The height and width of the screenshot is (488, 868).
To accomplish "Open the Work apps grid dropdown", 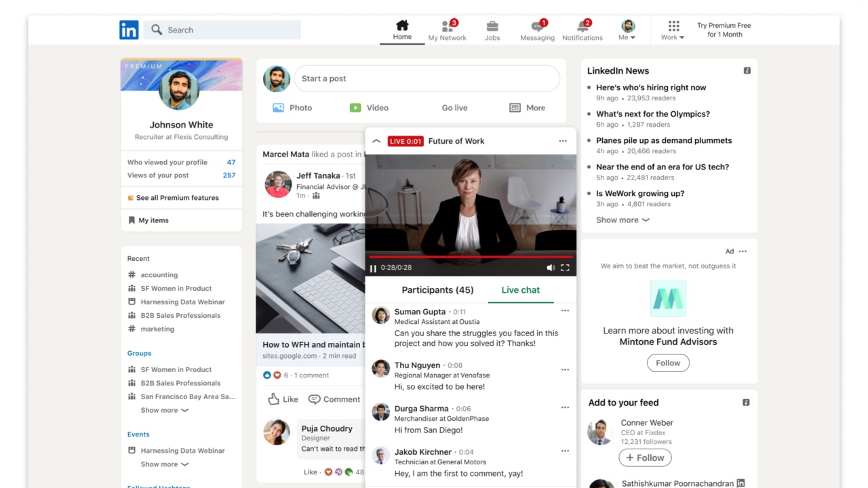I will click(673, 30).
